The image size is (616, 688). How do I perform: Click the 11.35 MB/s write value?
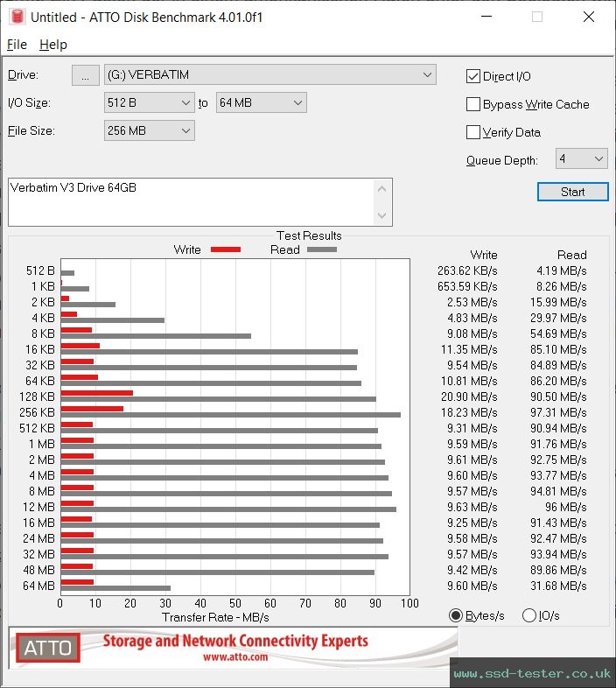coord(469,350)
